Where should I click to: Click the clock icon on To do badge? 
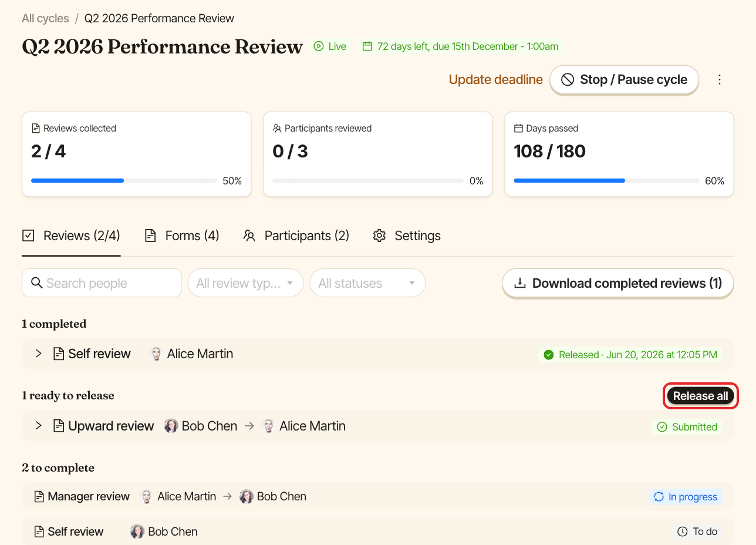tap(683, 531)
